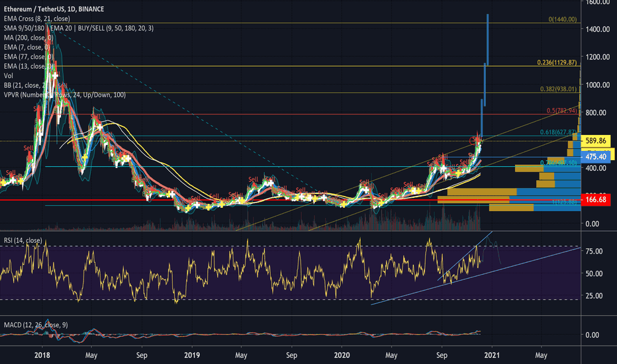Select the Fibonacci 0(1440.00) level label
The image size is (617, 364).
click(x=563, y=19)
